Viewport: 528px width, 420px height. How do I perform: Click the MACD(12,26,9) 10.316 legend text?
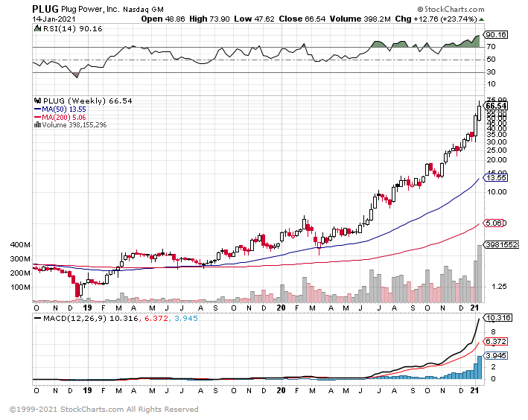pos(91,318)
